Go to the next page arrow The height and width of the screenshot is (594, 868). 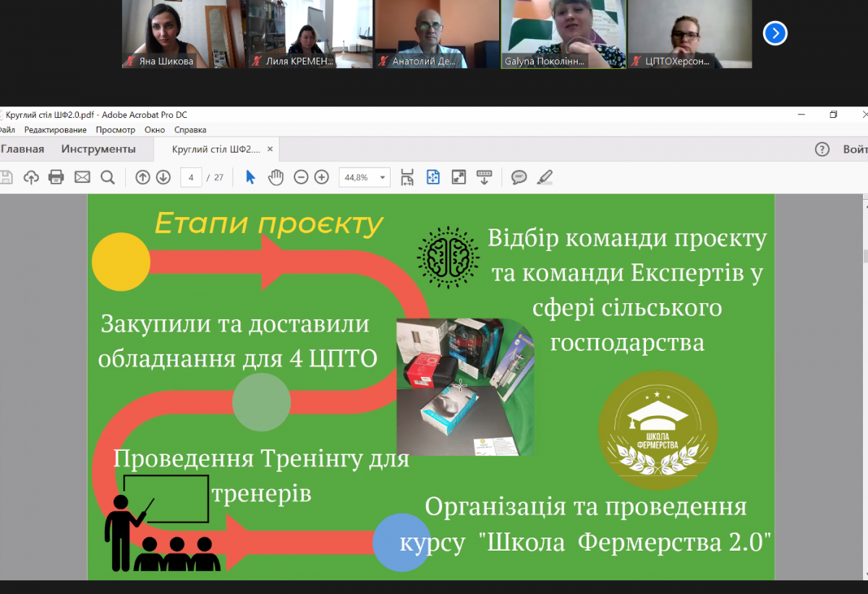(x=163, y=177)
